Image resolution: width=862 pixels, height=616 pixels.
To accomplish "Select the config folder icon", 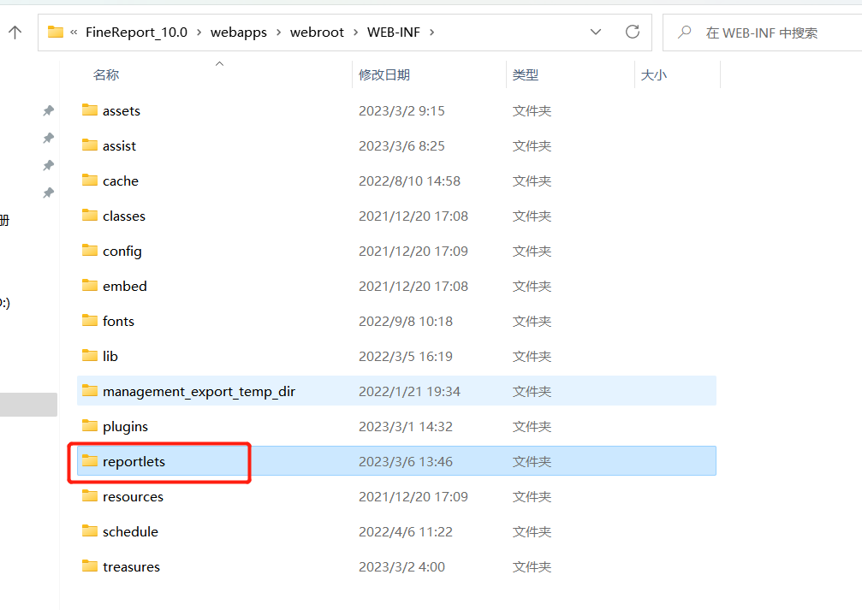I will (90, 251).
